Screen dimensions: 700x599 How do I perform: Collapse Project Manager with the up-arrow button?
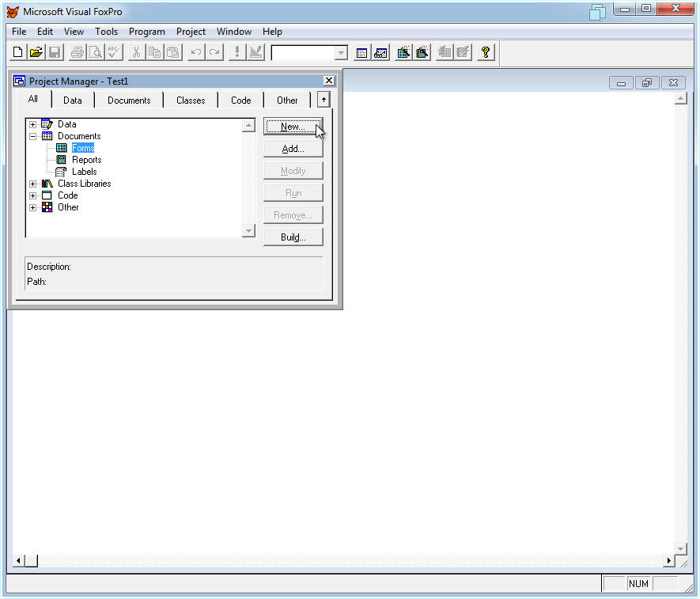click(324, 100)
